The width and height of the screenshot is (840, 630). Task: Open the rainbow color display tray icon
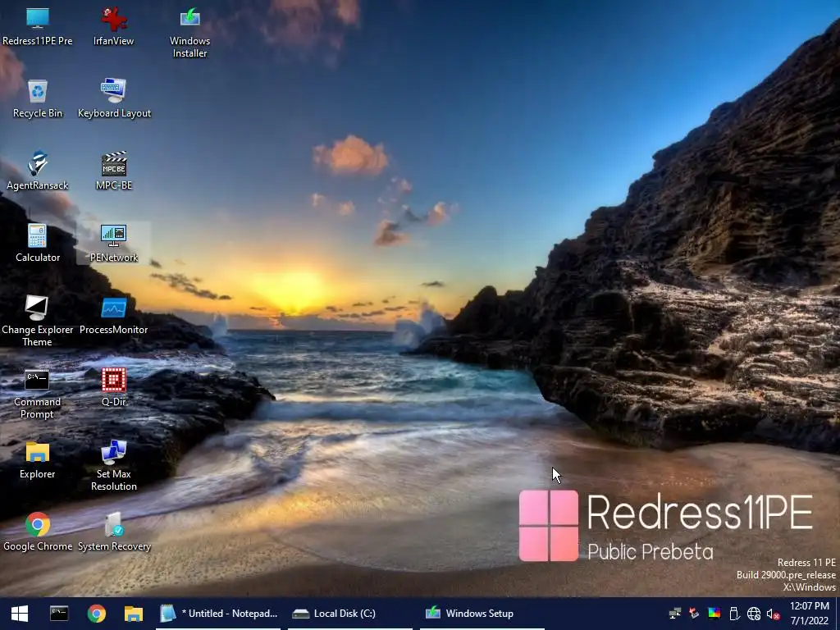714,614
